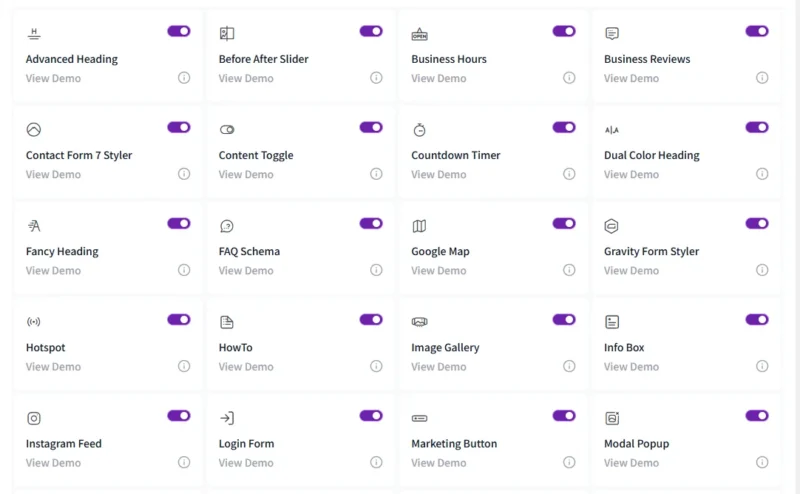Toggle the Gravity Form Styler switch
Screen dimensions: 800x494
(x=757, y=223)
